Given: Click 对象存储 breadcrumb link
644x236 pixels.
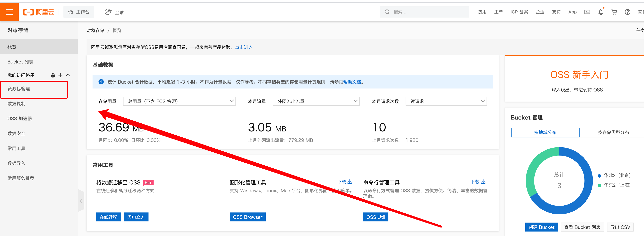Looking at the screenshot, I should click(96, 31).
